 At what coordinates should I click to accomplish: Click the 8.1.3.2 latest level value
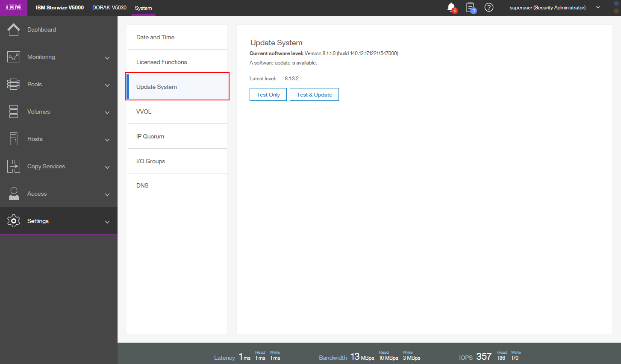coord(291,79)
